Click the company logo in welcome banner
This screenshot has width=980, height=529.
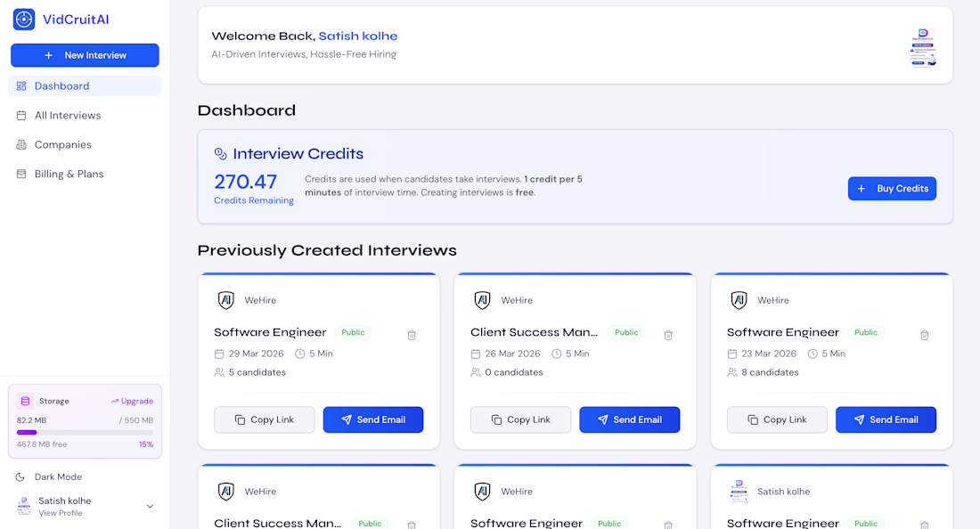point(923,47)
